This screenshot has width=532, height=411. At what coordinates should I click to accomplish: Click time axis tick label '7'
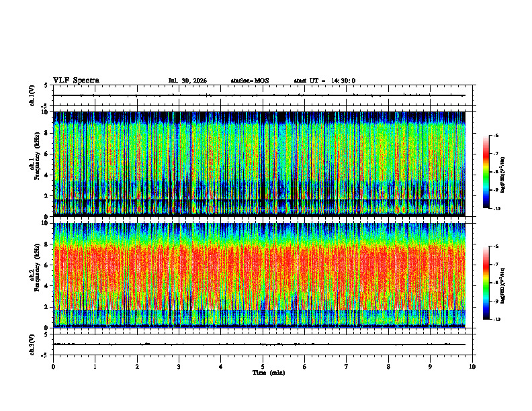[347, 367]
